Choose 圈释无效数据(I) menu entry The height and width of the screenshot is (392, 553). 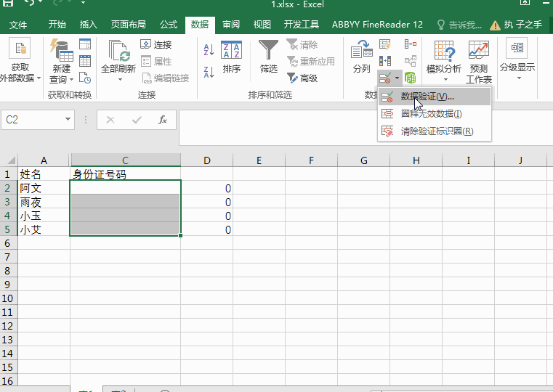point(434,114)
